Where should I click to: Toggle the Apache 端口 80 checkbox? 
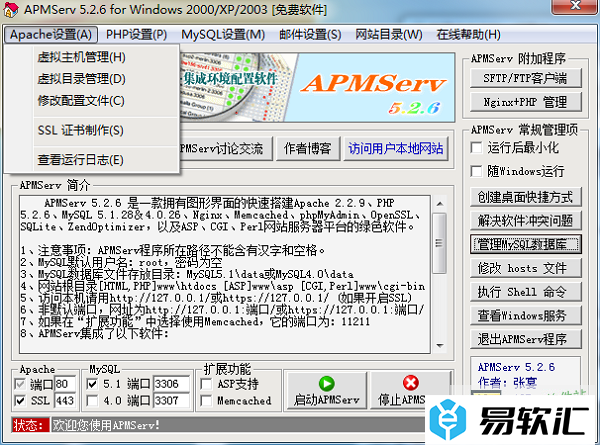[x=20, y=384]
